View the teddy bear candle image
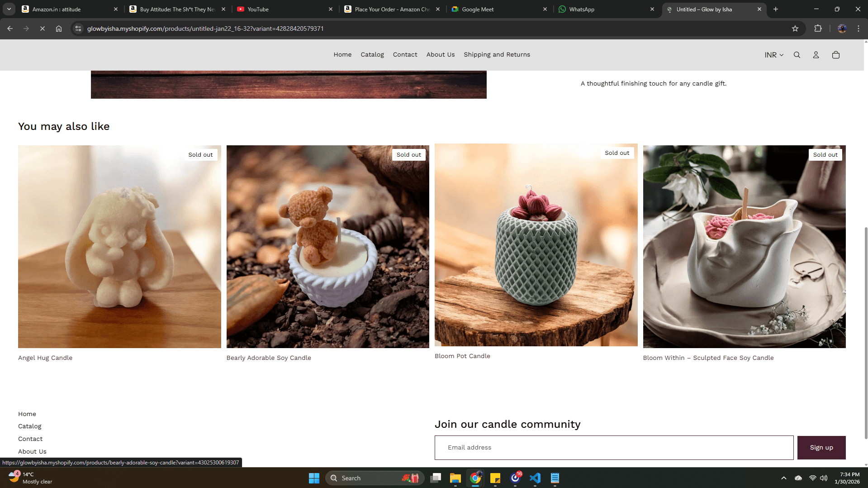This screenshot has width=868, height=488. 328,247
